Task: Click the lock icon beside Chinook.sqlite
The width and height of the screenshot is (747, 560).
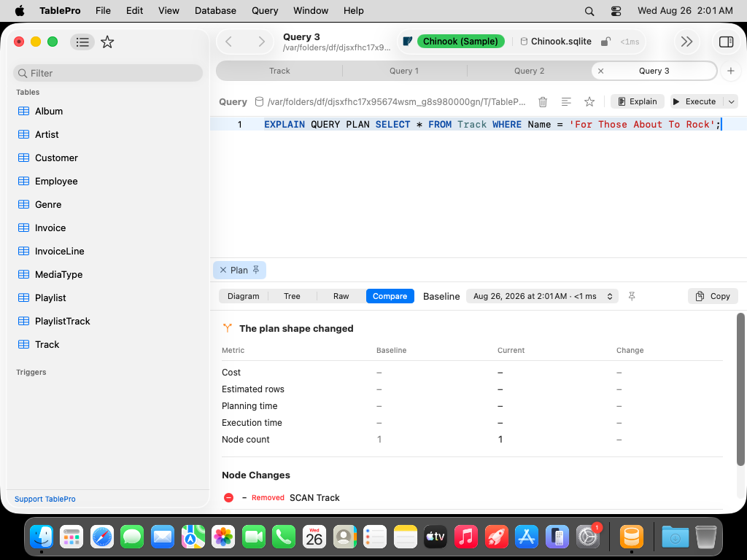Action: pos(605,42)
